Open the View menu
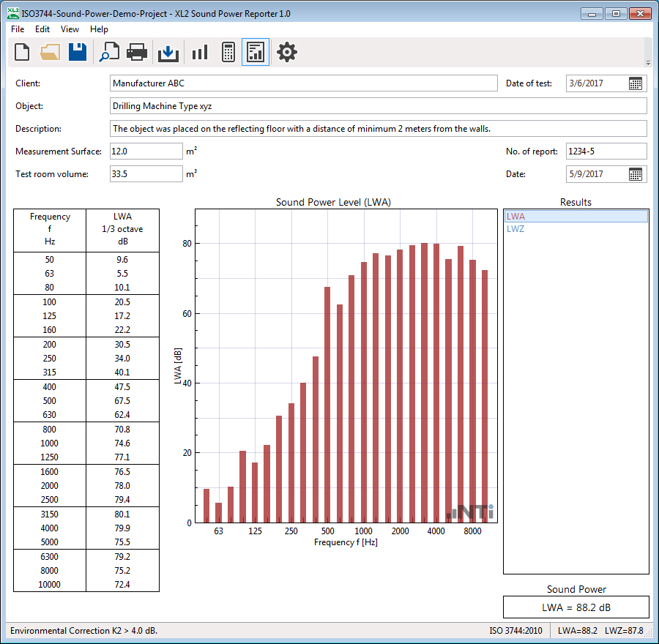The image size is (659, 644). point(70,29)
